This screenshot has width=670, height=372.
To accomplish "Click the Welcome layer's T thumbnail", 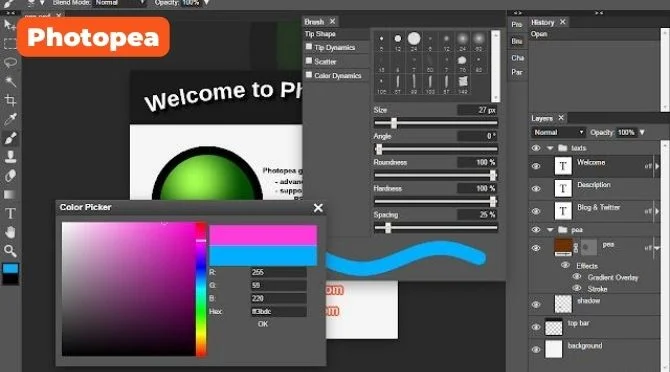I will 563,166.
